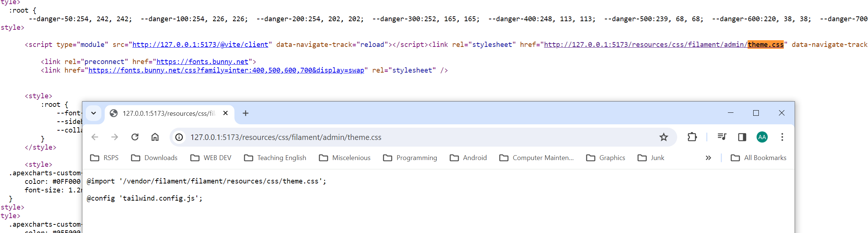Click the browser forward arrow
This screenshot has height=233, width=868.
click(115, 137)
